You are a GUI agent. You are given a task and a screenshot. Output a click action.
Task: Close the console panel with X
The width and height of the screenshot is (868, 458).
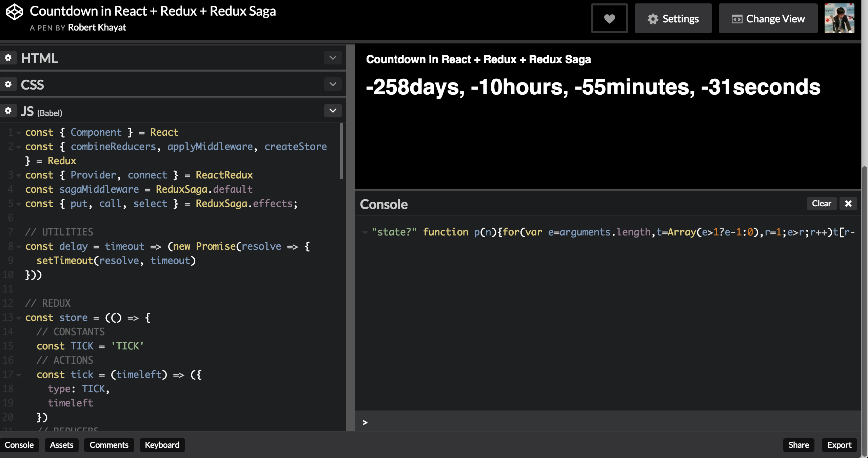848,204
